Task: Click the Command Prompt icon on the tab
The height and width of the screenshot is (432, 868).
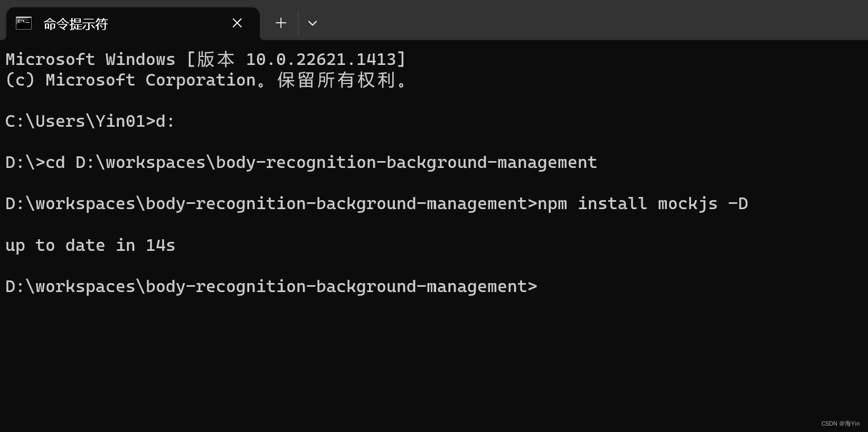Action: pyautogui.click(x=23, y=23)
